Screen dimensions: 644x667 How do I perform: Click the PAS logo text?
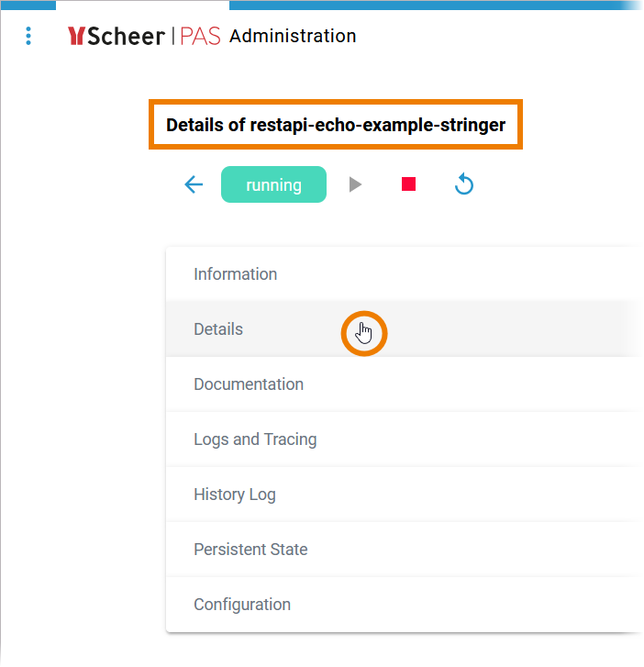click(x=200, y=36)
